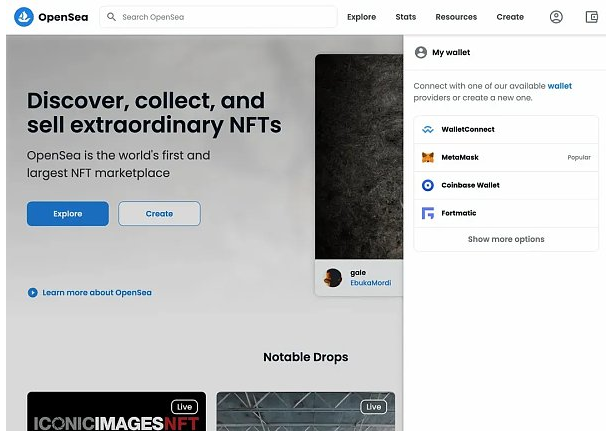Open the Resources menu

(x=456, y=17)
